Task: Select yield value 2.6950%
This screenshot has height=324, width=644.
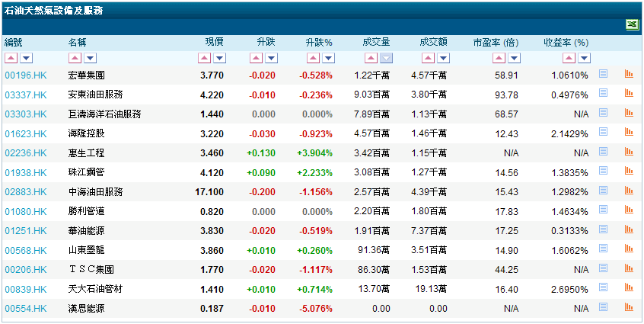Action: [x=569, y=290]
